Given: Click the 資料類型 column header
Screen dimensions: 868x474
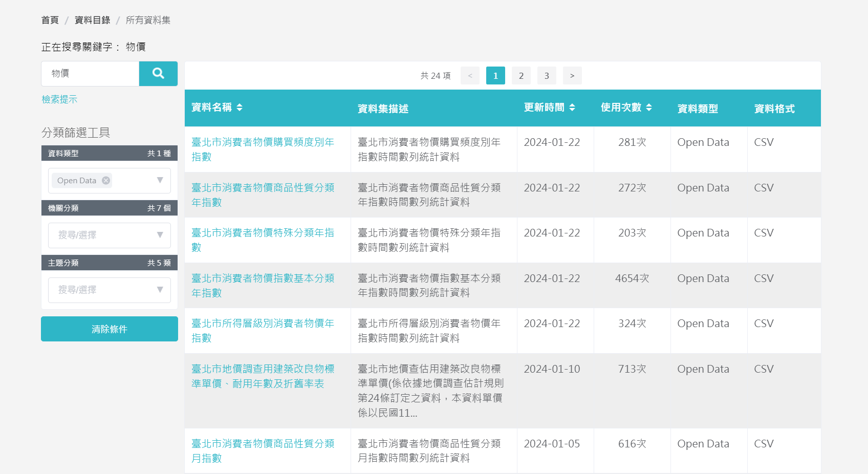Looking at the screenshot, I should [x=698, y=109].
